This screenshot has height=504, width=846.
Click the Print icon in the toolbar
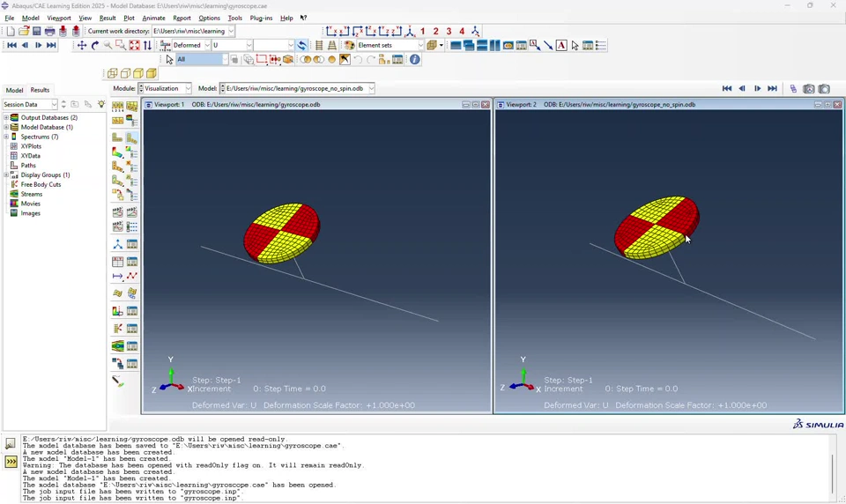point(49,32)
